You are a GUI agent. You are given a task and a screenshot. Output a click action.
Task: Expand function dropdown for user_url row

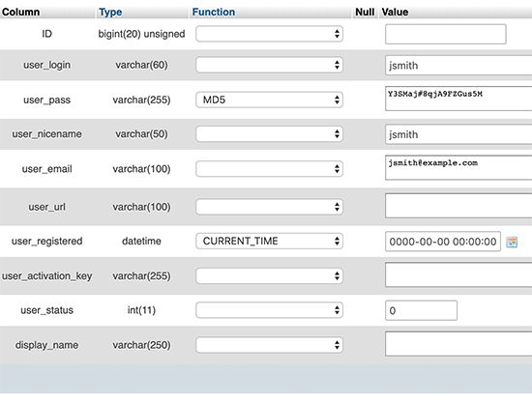(x=270, y=207)
